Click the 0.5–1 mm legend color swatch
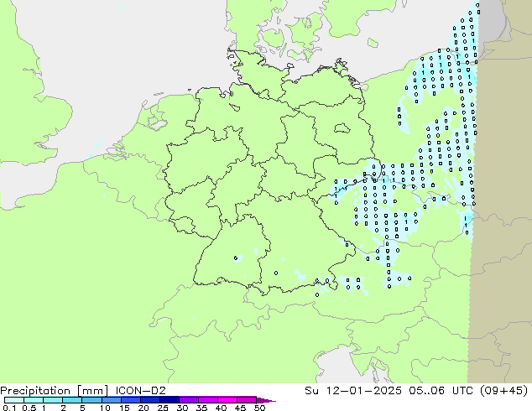This screenshot has height=411, width=532. pos(34,400)
